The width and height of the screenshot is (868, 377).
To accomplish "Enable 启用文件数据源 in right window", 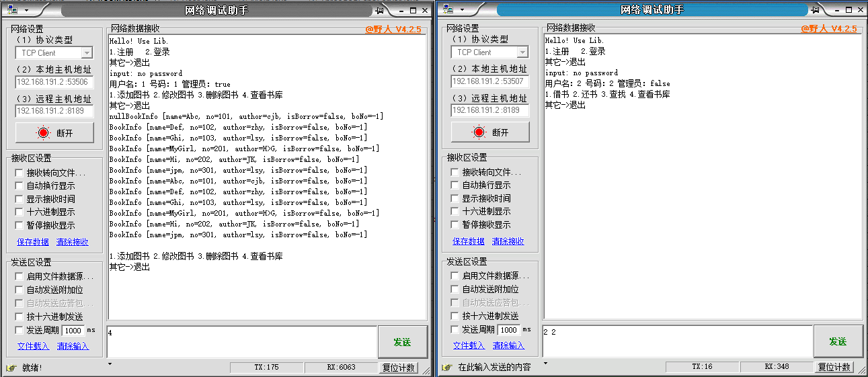I will [x=455, y=276].
